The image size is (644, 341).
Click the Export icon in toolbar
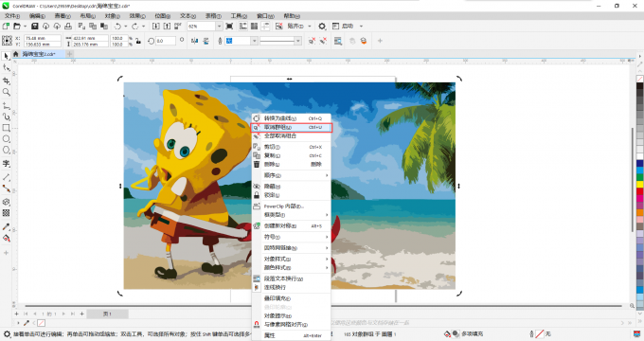167,26
